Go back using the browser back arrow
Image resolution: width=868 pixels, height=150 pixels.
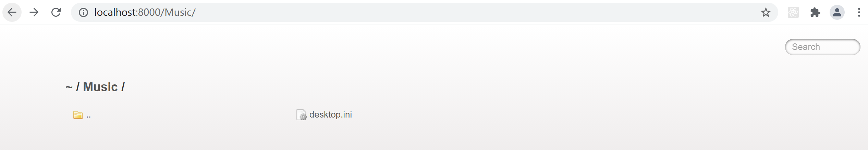[x=12, y=12]
